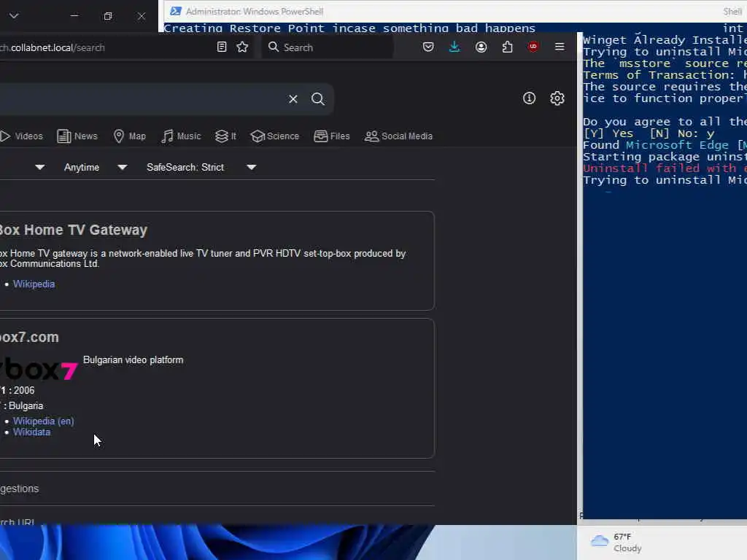Click the box7.com result heading
The image size is (747, 560).
coord(29,337)
